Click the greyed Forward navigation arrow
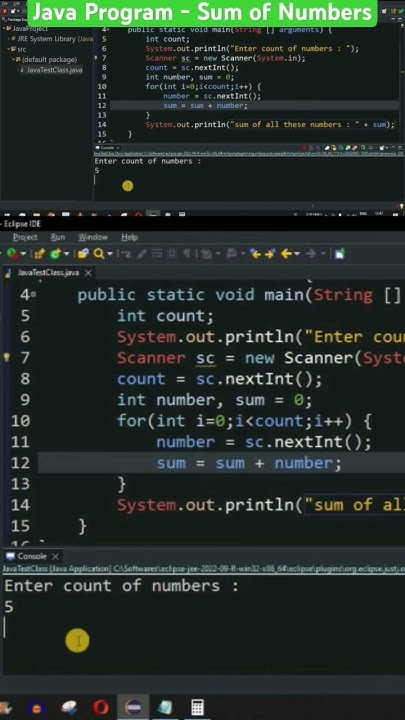 (311, 253)
